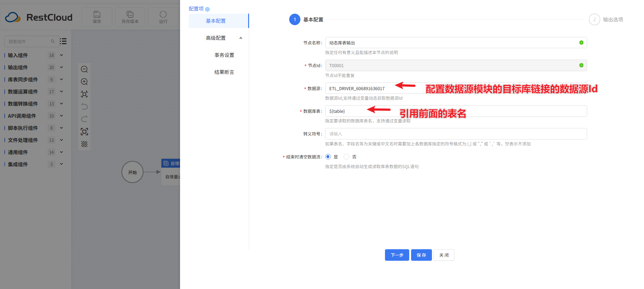The width and height of the screenshot is (644, 289).
Task: Toggle the component list view icon
Action: (x=63, y=41)
